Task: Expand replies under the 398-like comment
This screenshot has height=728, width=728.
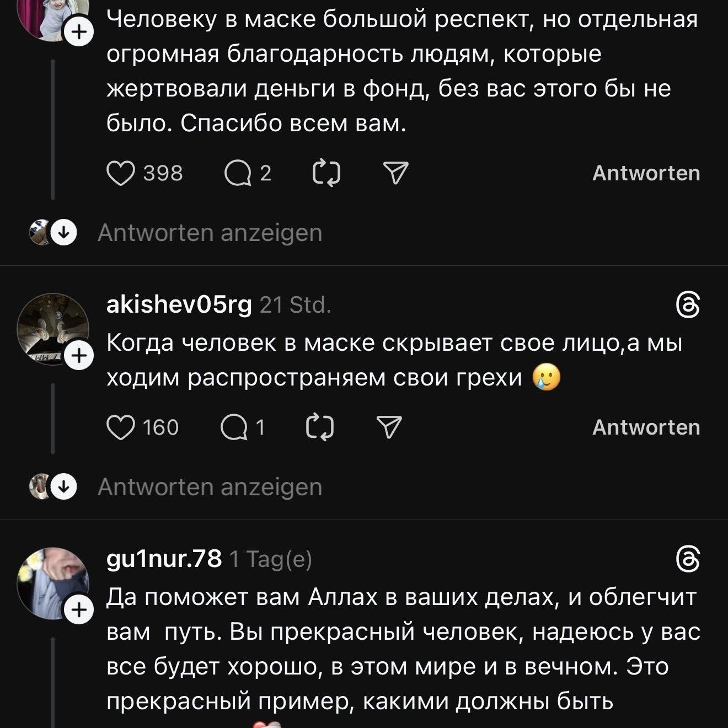Action: 210,233
